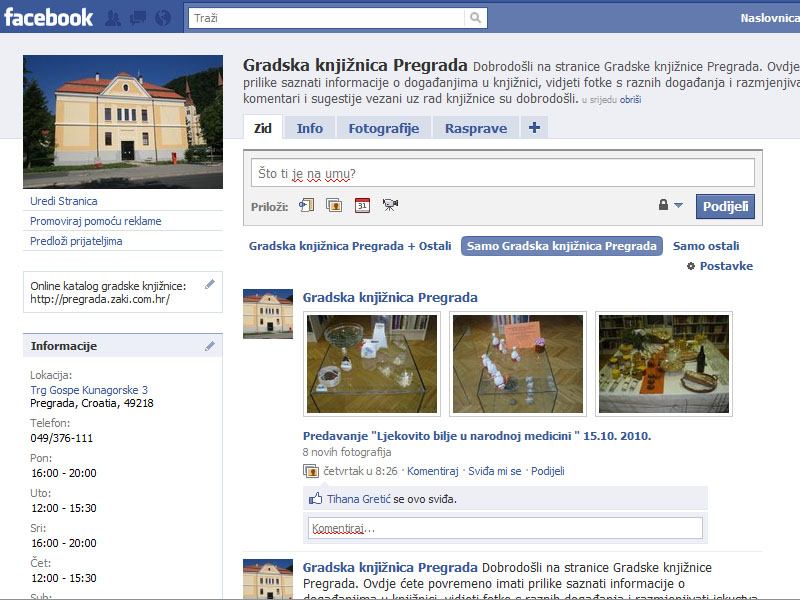Click Komentiraj link under the album
Viewport: 800px width, 600px height.
coord(433,471)
